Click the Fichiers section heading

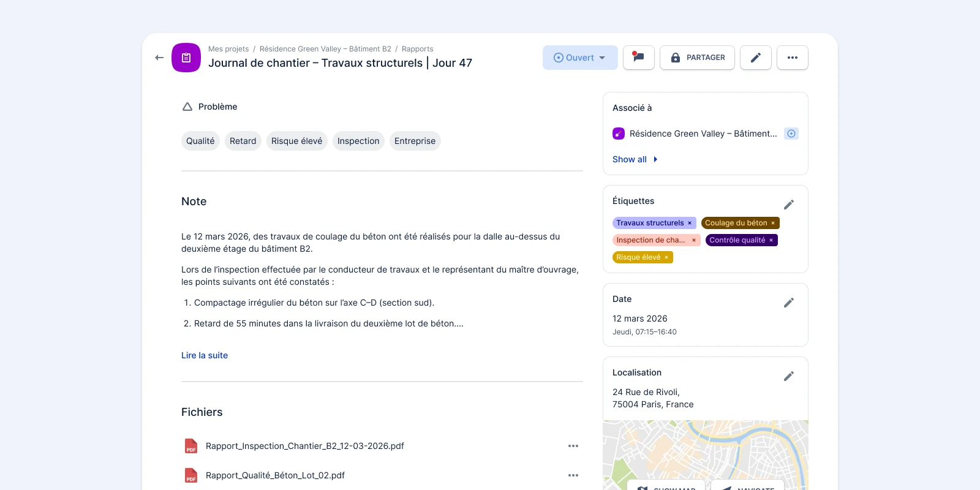coord(202,412)
